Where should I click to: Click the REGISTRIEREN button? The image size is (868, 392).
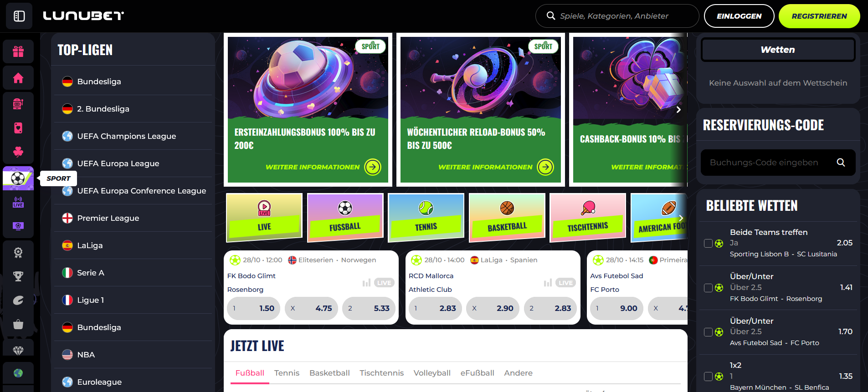coord(819,16)
